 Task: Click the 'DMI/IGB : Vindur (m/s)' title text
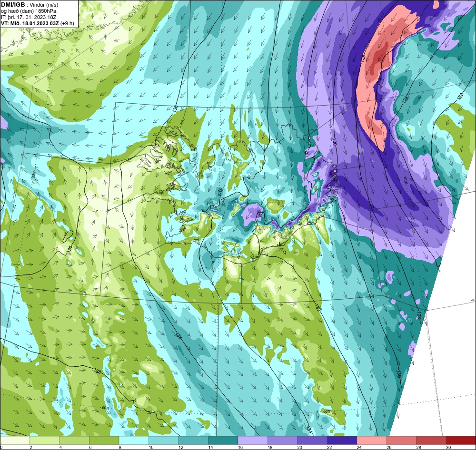tap(30, 5)
